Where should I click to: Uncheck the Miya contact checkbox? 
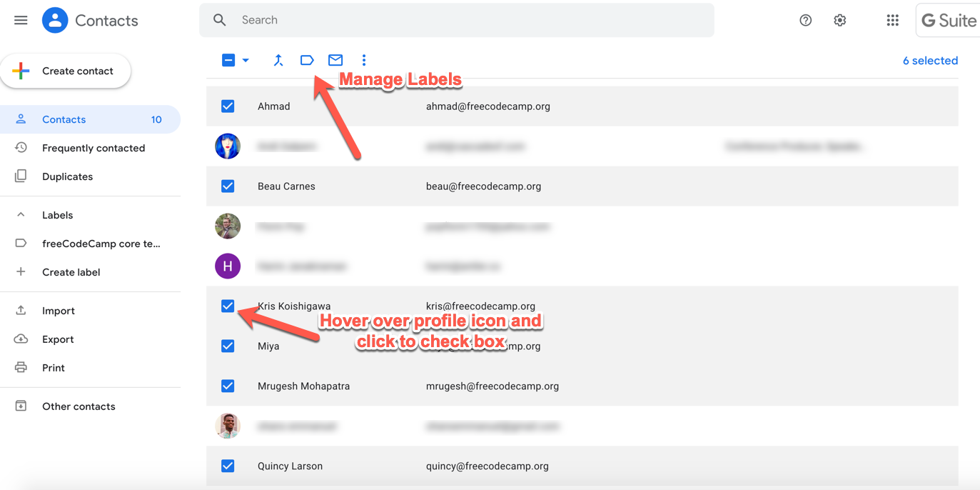228,346
